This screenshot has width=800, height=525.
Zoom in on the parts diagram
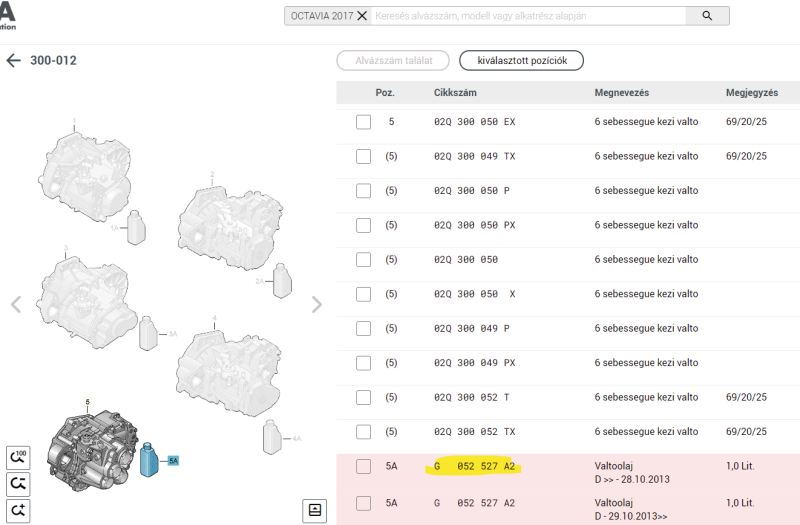[18, 510]
